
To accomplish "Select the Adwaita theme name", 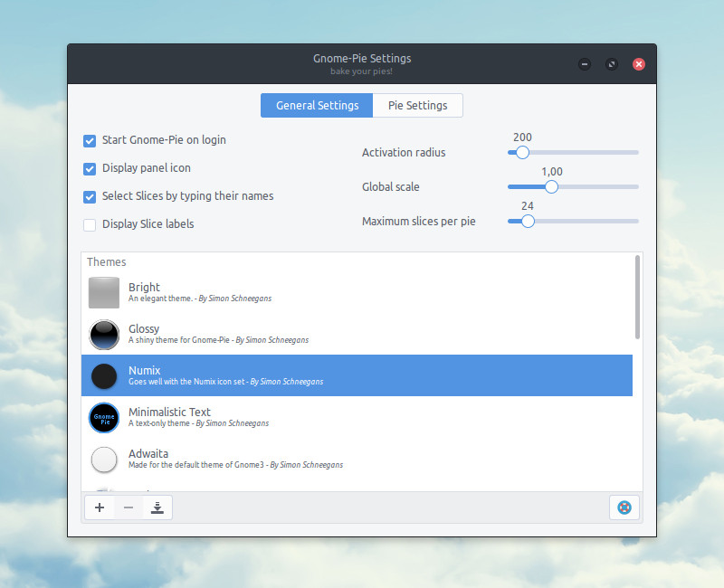I will (148, 453).
